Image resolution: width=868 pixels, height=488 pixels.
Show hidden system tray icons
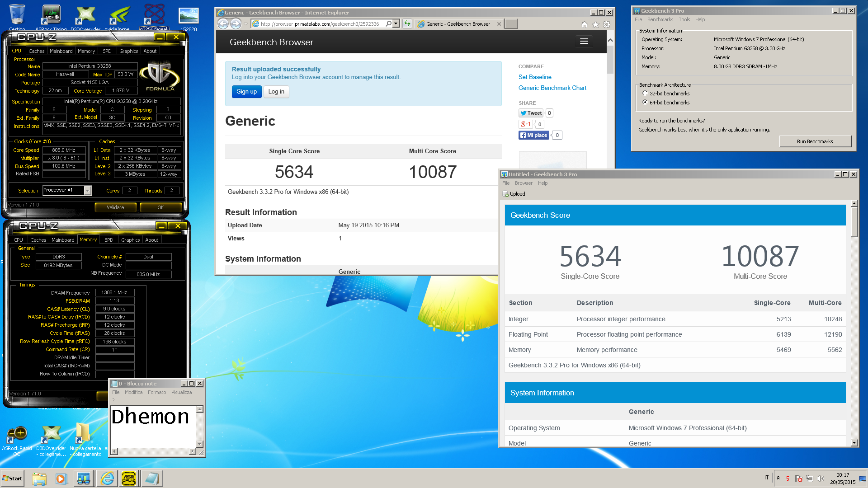click(x=778, y=478)
